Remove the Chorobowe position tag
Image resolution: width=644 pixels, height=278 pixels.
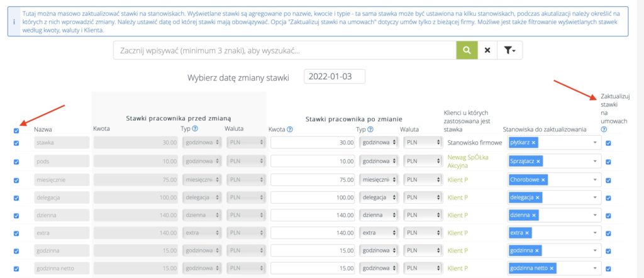click(543, 180)
